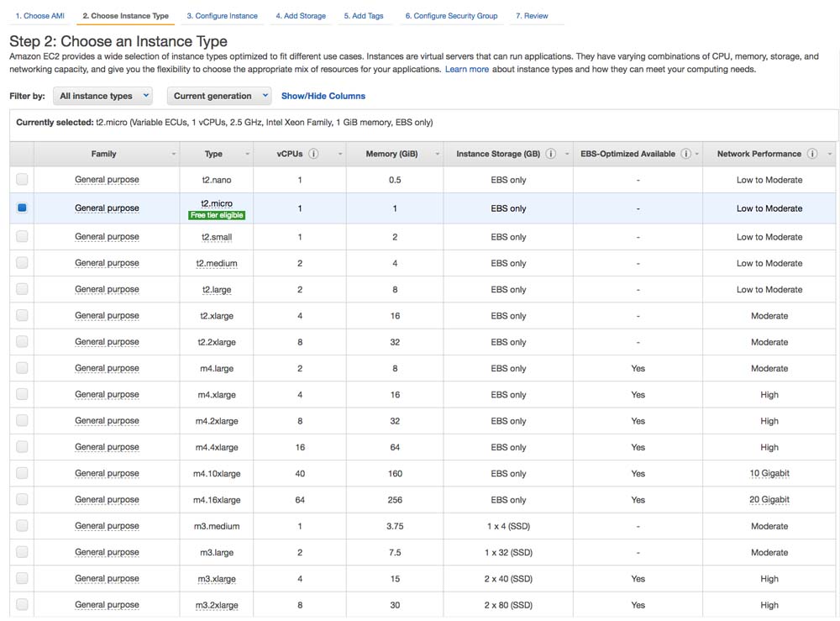Viewport: 840px width, 621px height.
Task: Select the t2.nano instance checkbox
Action: pyautogui.click(x=22, y=179)
